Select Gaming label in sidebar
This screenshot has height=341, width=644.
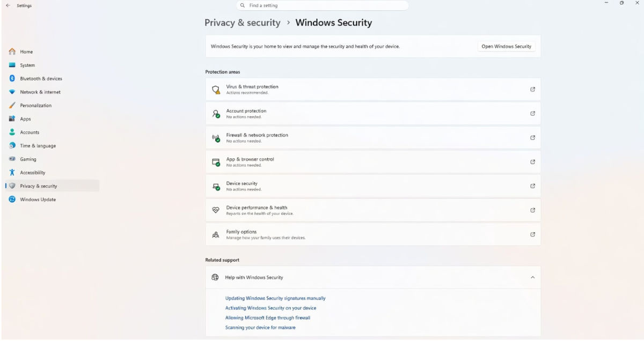pos(28,159)
